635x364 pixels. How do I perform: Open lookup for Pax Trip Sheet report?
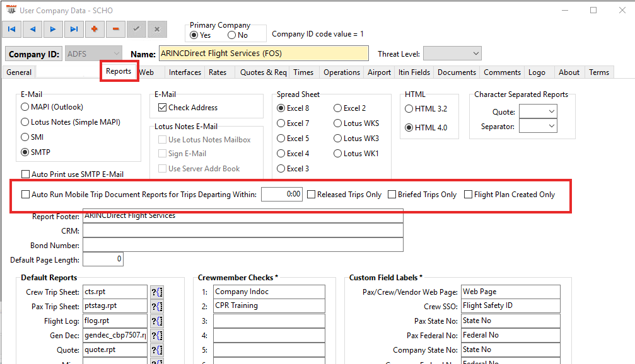(157, 307)
